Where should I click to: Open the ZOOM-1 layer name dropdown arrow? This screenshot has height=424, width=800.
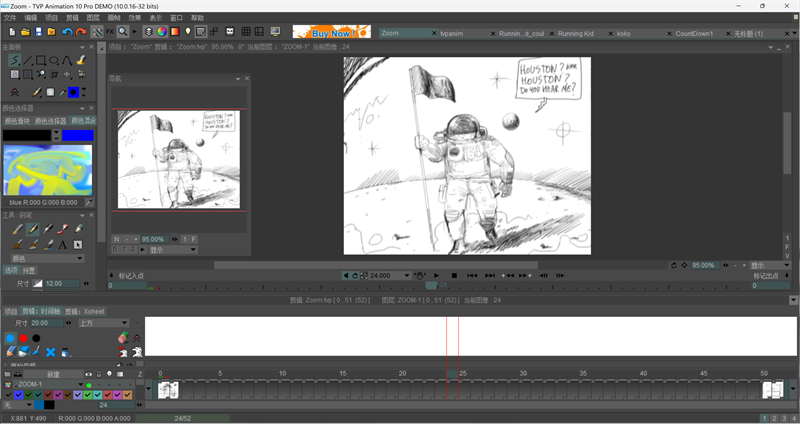(x=80, y=385)
